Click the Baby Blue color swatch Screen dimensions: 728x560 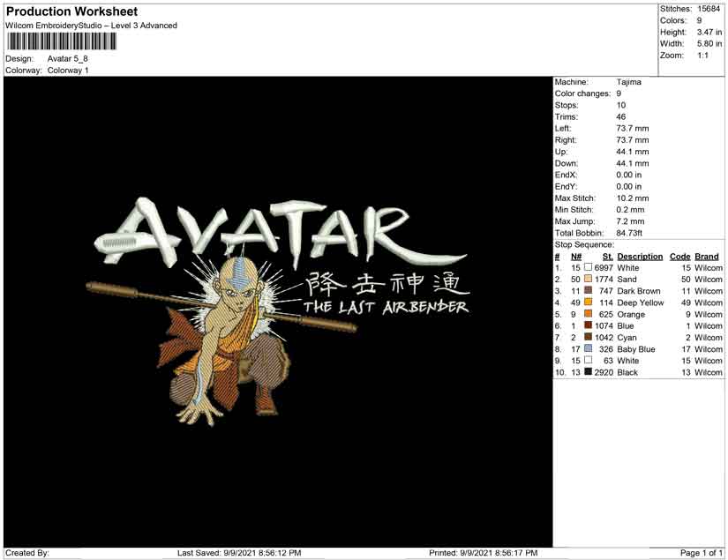click(x=589, y=348)
